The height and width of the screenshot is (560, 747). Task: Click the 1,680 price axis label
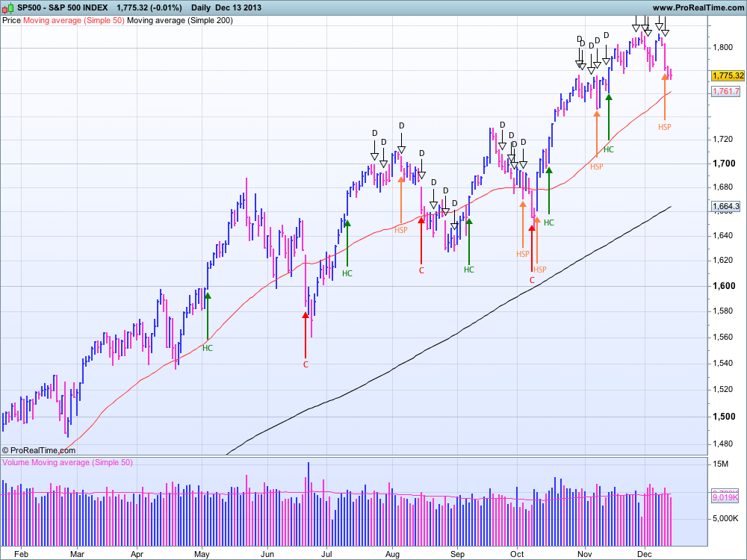722,187
